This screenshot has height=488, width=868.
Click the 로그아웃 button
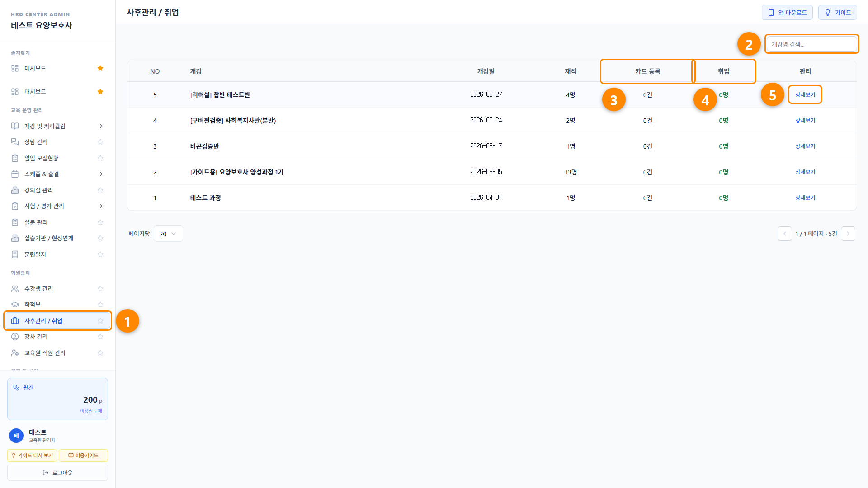57,473
